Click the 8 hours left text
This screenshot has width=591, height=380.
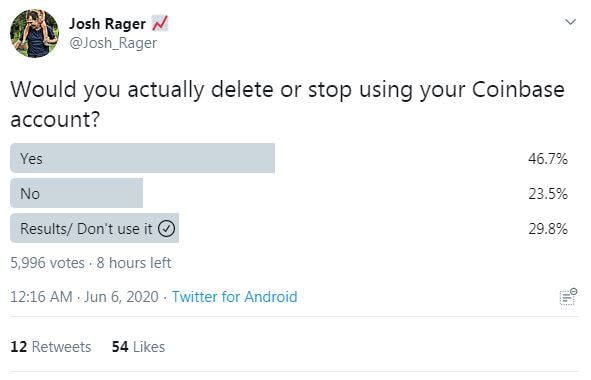coord(134,263)
